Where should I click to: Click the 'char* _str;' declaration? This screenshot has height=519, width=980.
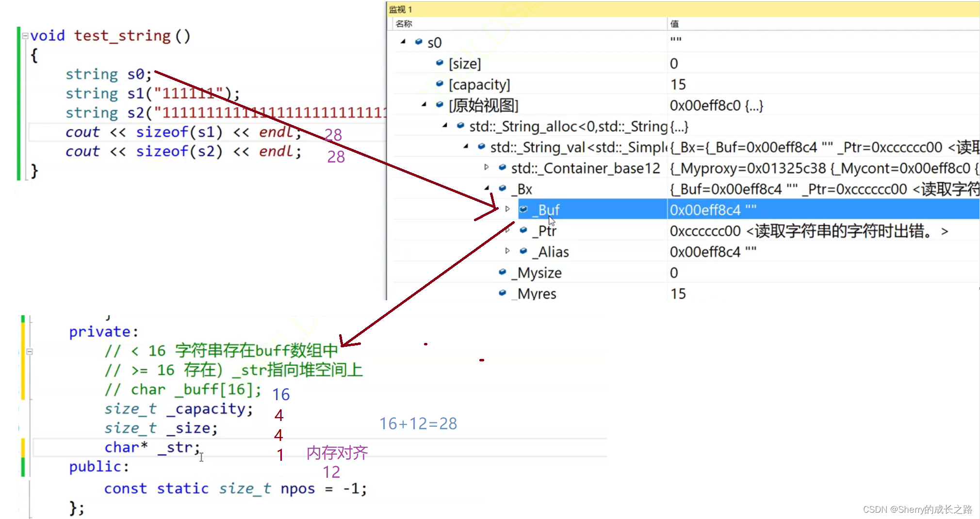pos(152,447)
